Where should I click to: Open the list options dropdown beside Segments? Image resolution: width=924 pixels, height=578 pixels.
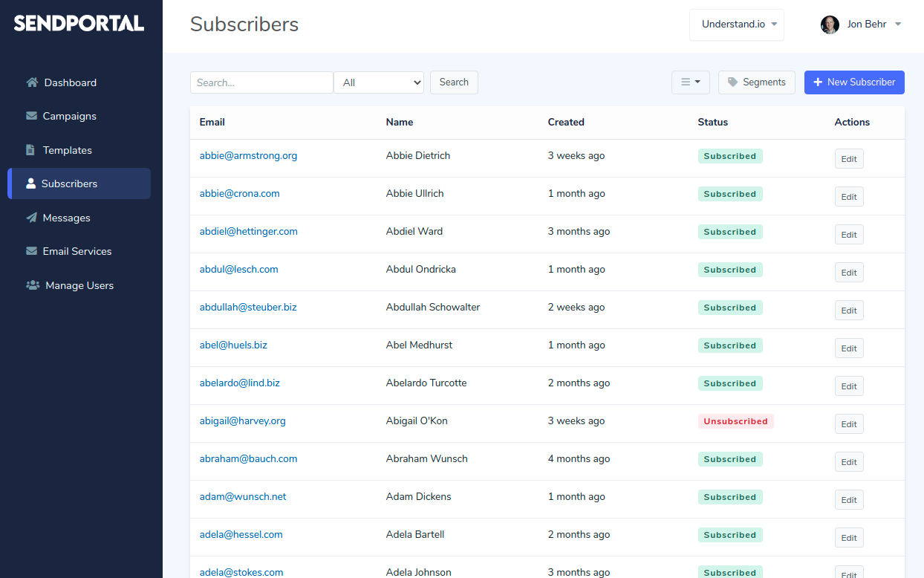coord(690,82)
